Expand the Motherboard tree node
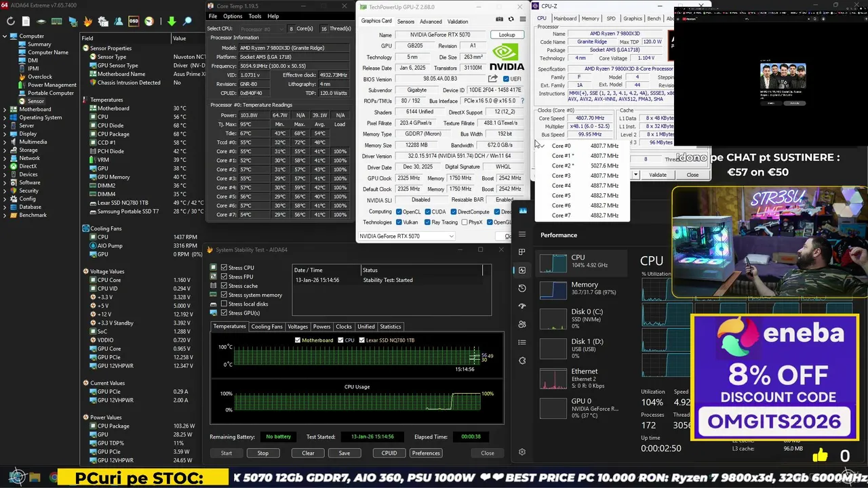Image resolution: width=868 pixels, height=488 pixels. [5, 109]
